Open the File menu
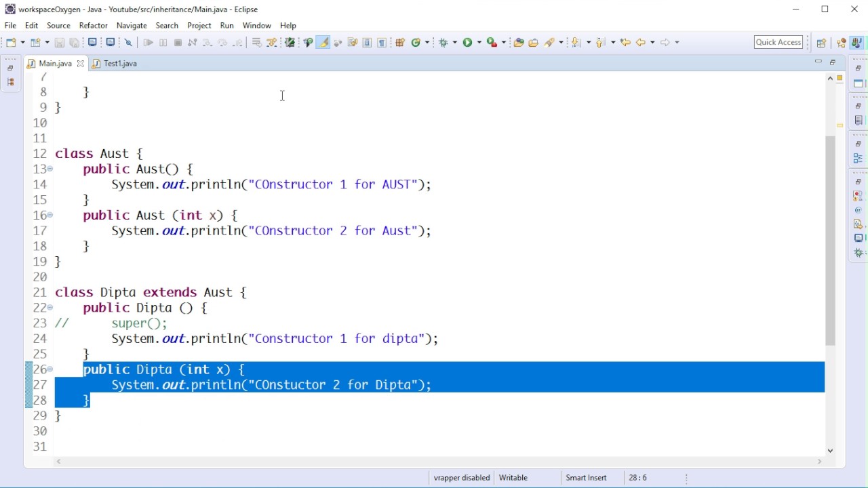This screenshot has width=868, height=488. point(10,26)
